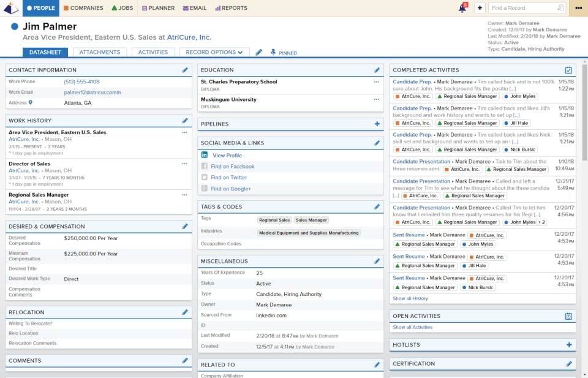Click the LinkedIn icon in Social Media

205,155
